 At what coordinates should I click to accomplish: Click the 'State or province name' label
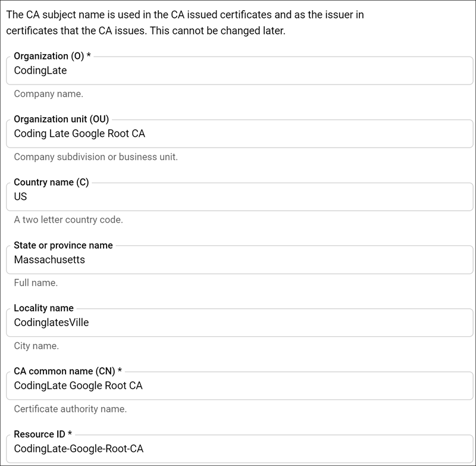[x=63, y=245]
